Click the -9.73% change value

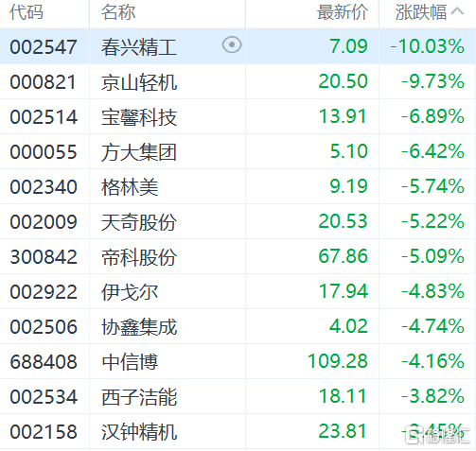point(432,81)
